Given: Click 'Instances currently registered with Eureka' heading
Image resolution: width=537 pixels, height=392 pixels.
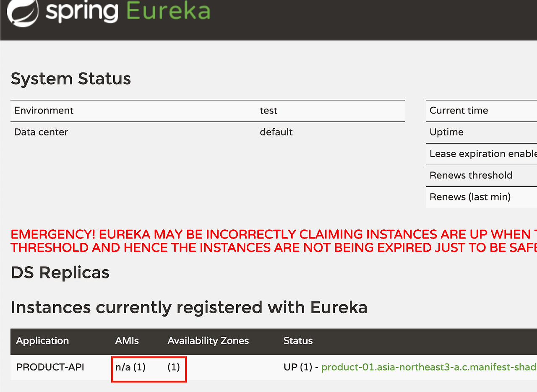Looking at the screenshot, I should click(189, 308).
